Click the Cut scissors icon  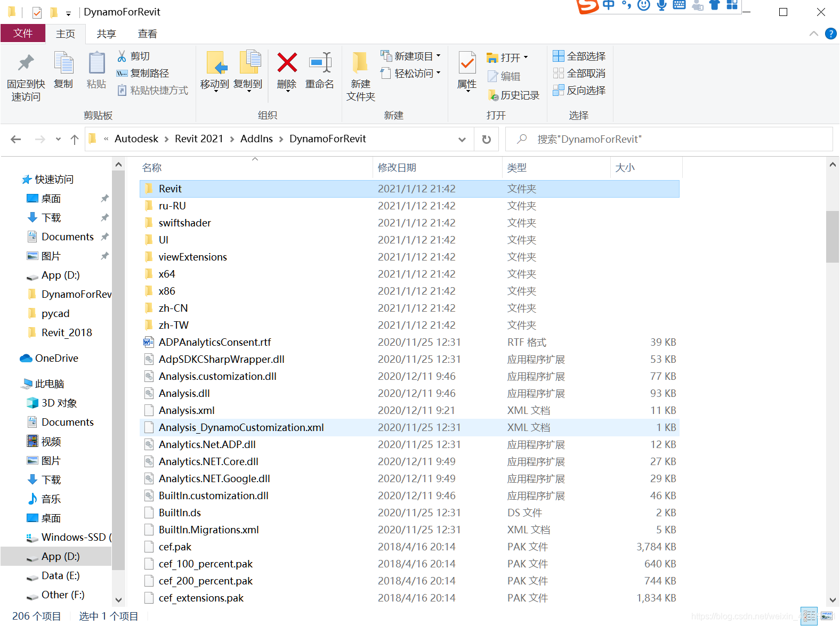[122, 56]
